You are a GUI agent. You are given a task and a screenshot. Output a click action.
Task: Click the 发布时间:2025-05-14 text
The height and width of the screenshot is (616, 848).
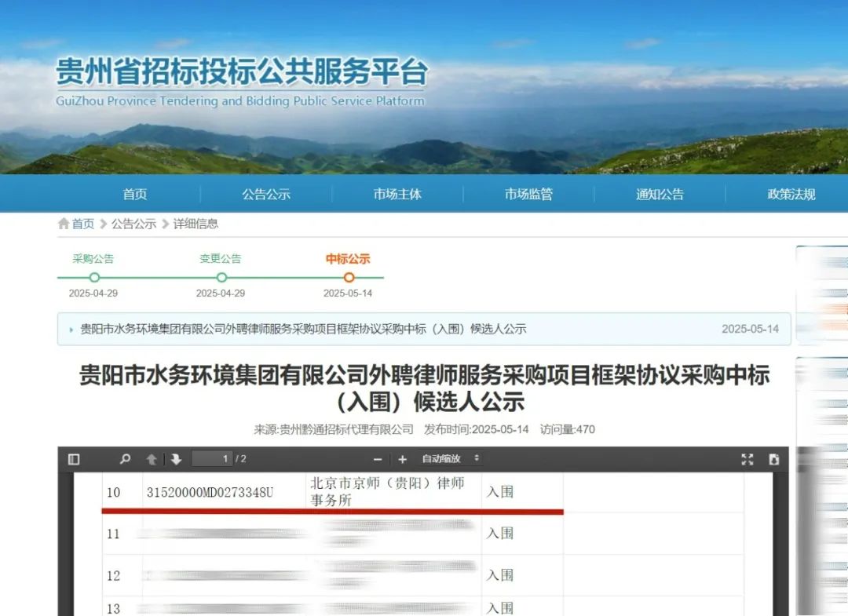click(477, 429)
